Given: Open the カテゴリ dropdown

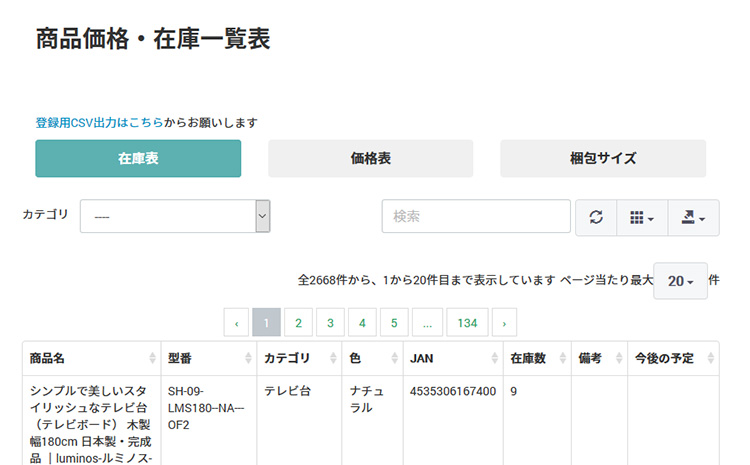Looking at the screenshot, I should (x=175, y=216).
